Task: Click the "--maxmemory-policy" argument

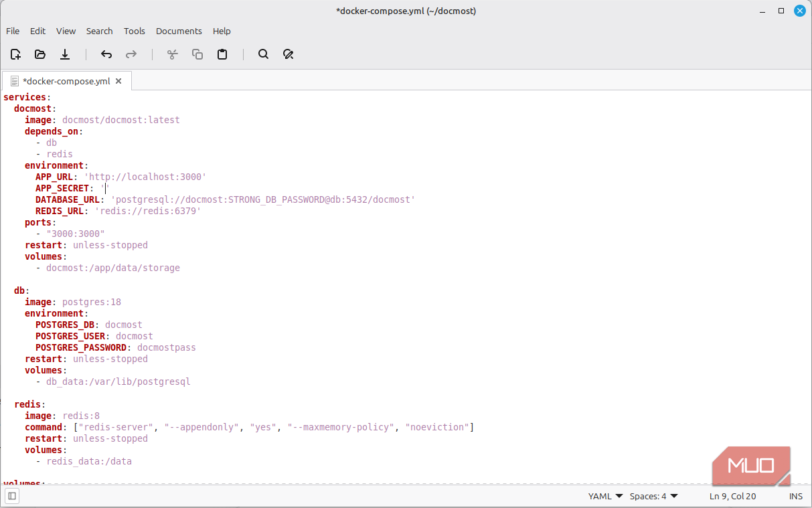Action: tap(341, 428)
